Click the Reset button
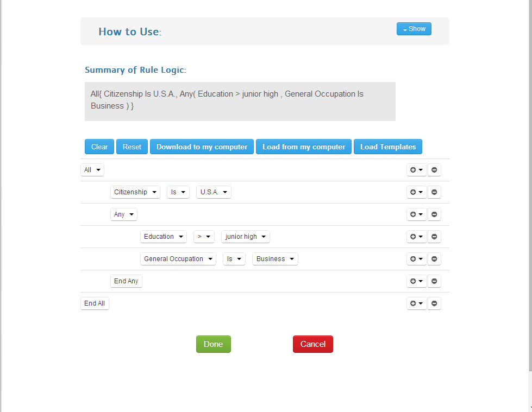Image resolution: width=532 pixels, height=412 pixels. [x=132, y=147]
